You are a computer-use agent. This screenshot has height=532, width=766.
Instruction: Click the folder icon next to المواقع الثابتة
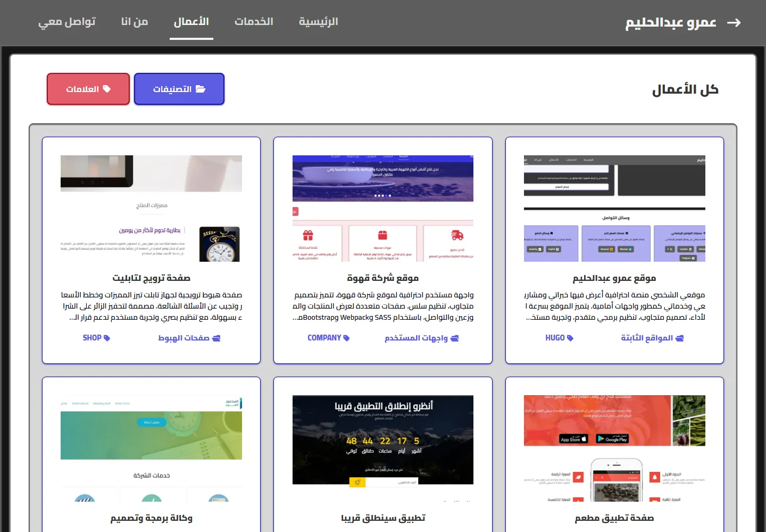coord(679,338)
